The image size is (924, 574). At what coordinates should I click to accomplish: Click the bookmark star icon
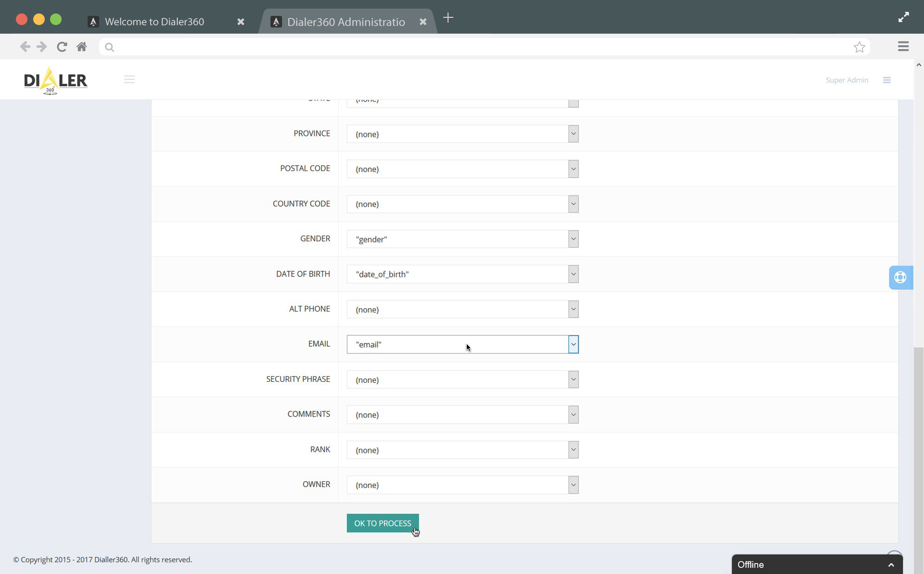pyautogui.click(x=859, y=47)
